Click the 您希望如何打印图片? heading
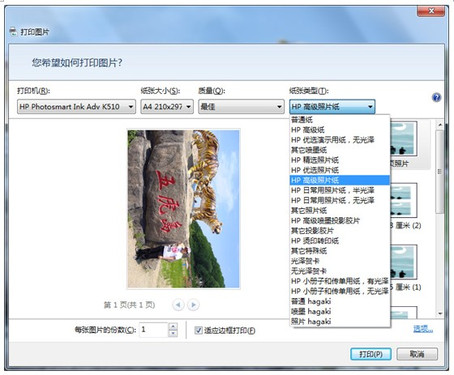Image resolution: width=454 pixels, height=375 pixels. [77, 62]
